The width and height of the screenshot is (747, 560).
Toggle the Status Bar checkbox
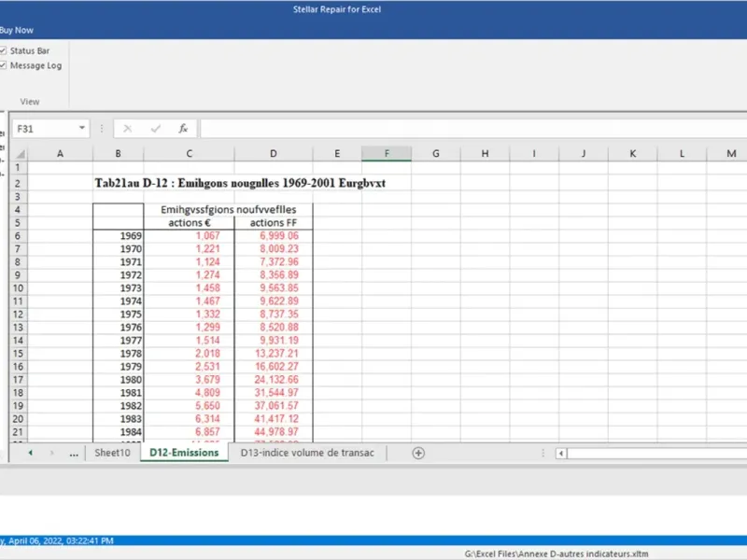(3, 50)
